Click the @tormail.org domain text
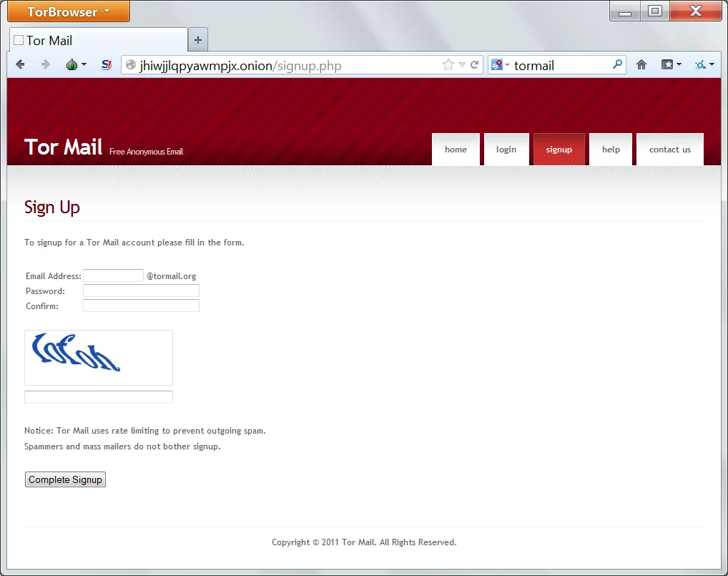728x576 pixels. [172, 276]
